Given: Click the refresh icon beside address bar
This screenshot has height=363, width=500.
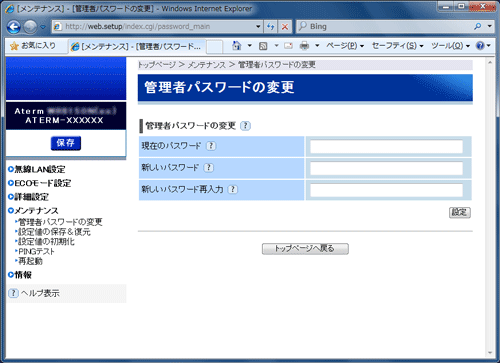Looking at the screenshot, I should pos(271,27).
